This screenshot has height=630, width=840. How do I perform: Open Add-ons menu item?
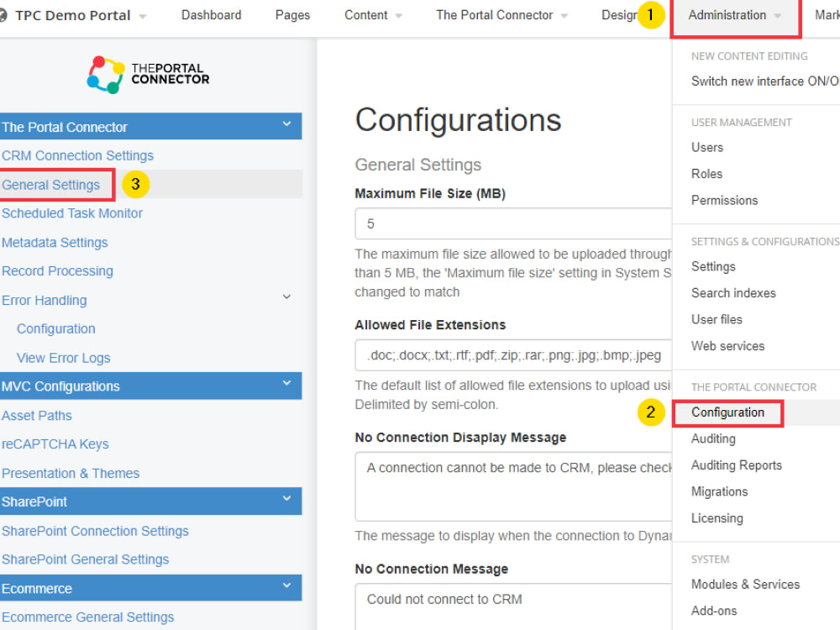(713, 612)
